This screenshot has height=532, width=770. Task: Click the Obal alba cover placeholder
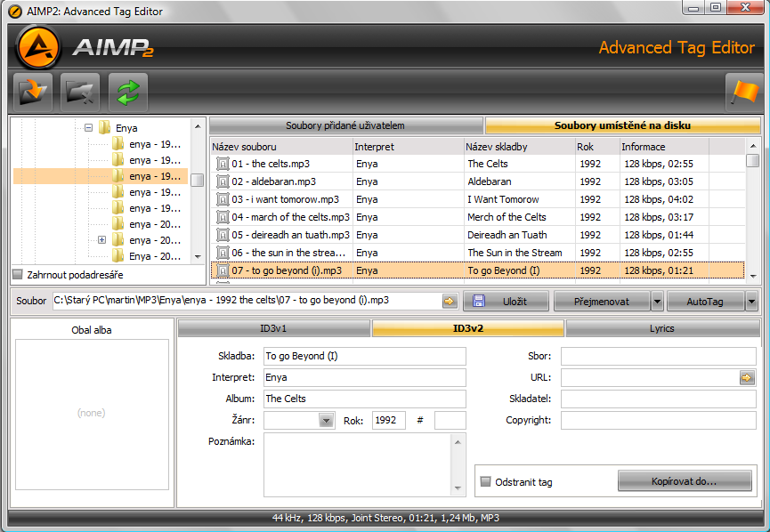click(92, 415)
